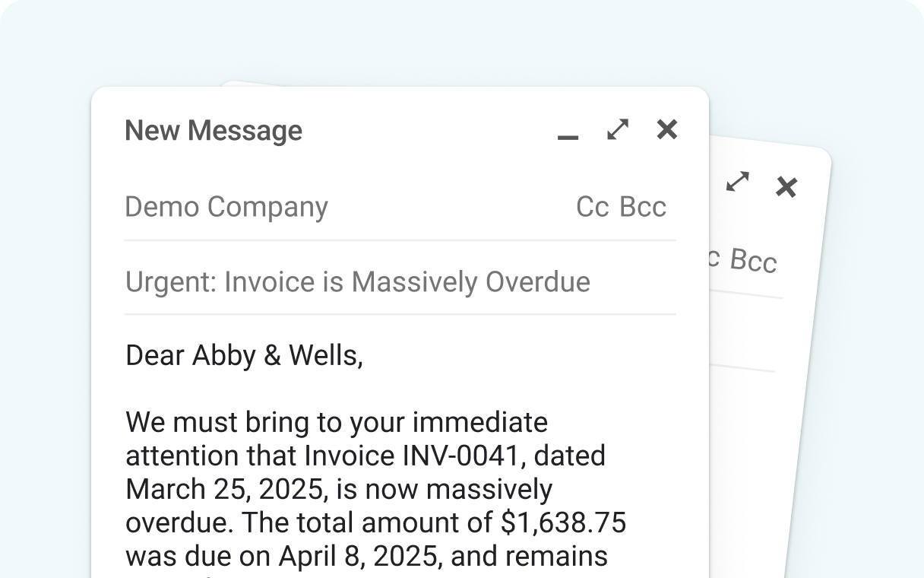
Task: Click the April 8, 2025 due date
Action: (360, 556)
